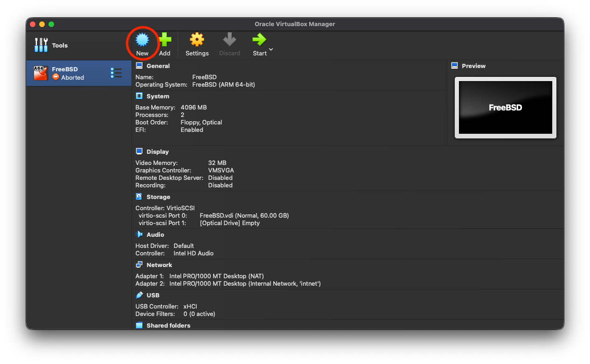This screenshot has height=364, width=590.
Task: Click the 'Floppy, Optical' boot order value
Action: [201, 123]
